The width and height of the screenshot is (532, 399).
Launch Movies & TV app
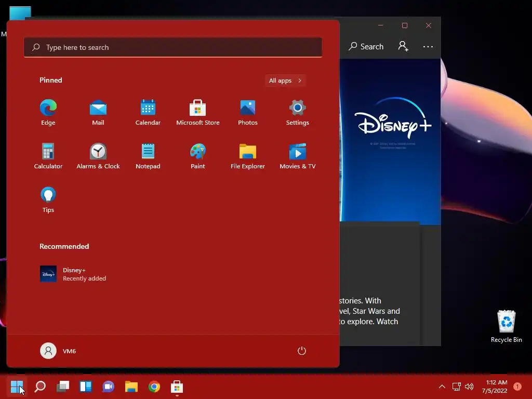(x=298, y=156)
